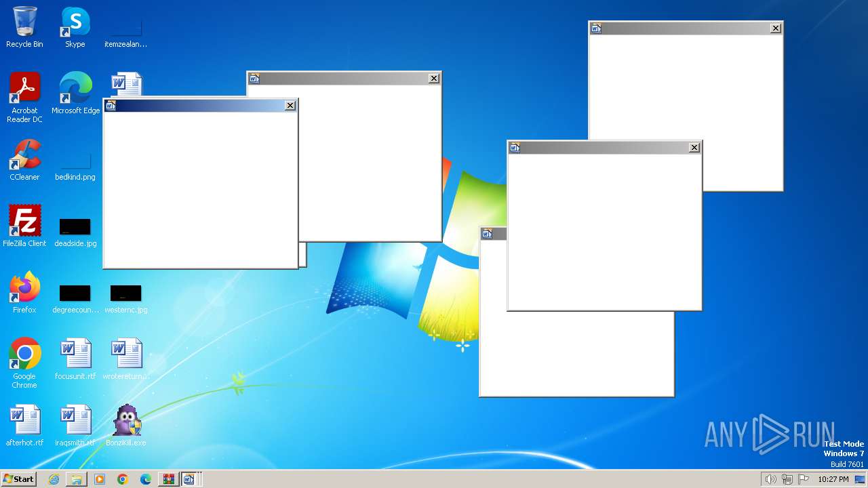Select the Word document icon partly hidden behind the blue-titled window
The image size is (868, 488).
[x=126, y=84]
